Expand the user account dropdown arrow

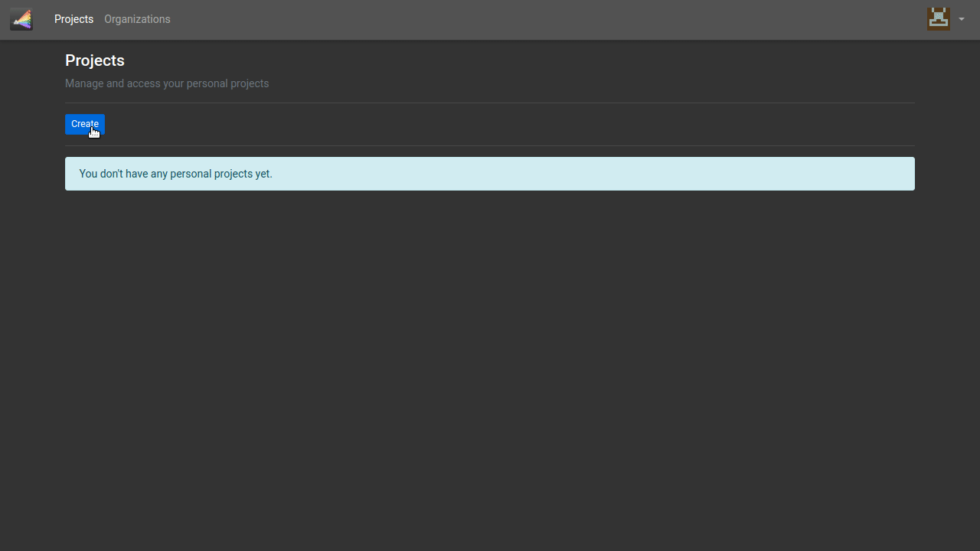pos(961,19)
